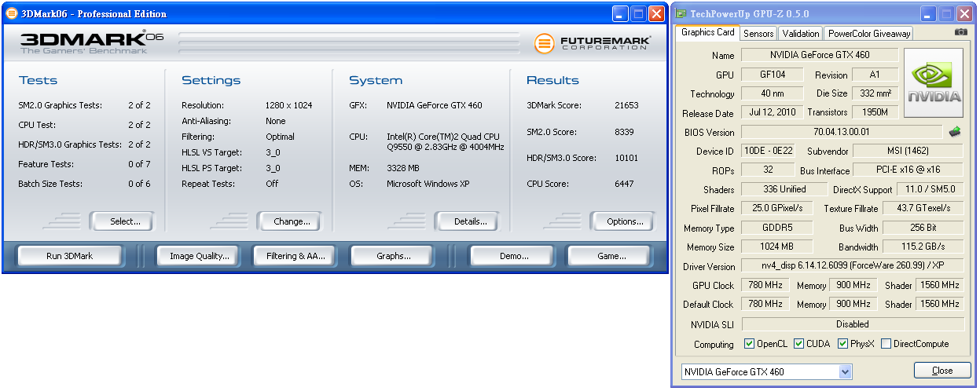Open the PowerColor Giveaway tab

click(x=868, y=33)
